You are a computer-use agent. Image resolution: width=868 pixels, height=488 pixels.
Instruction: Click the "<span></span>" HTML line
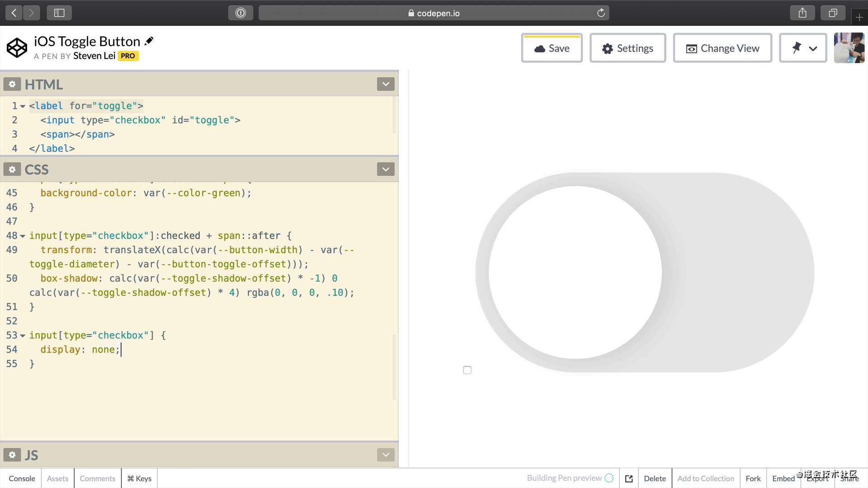[x=77, y=134]
